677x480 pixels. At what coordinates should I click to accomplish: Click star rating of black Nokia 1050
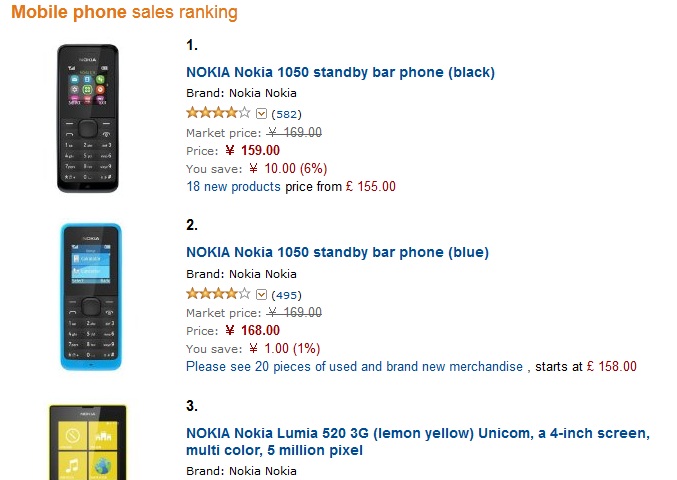[x=218, y=113]
